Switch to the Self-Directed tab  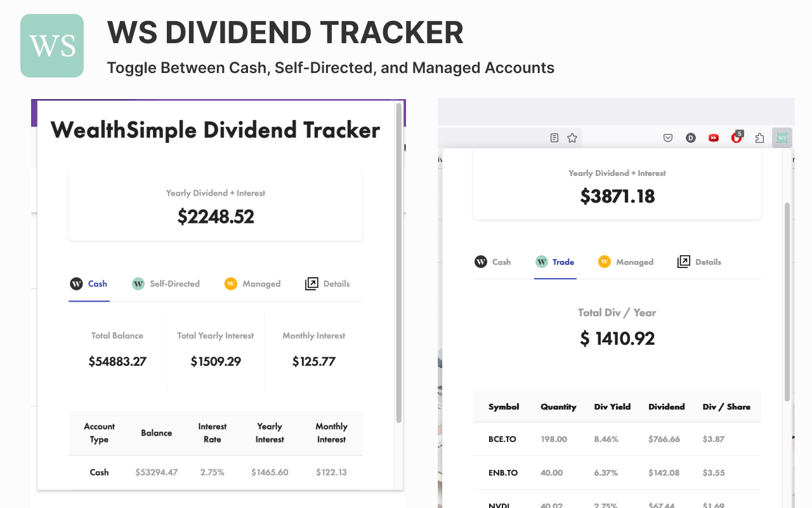click(x=174, y=284)
